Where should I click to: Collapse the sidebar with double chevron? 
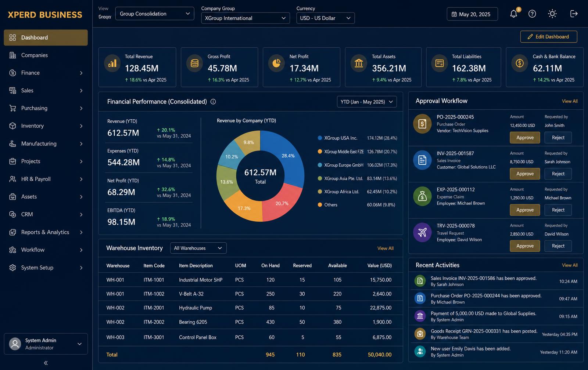point(46,363)
